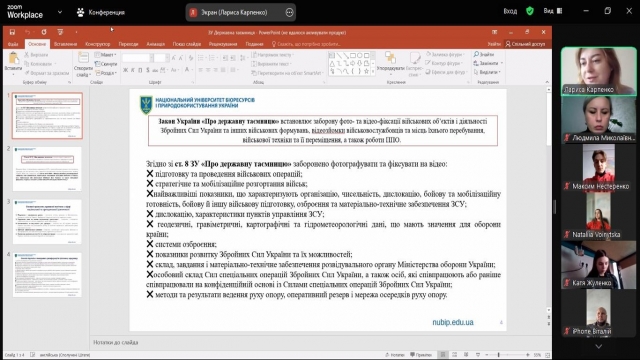Show more participants with down chevron
The width and height of the screenshot is (640, 360).
click(x=598, y=347)
